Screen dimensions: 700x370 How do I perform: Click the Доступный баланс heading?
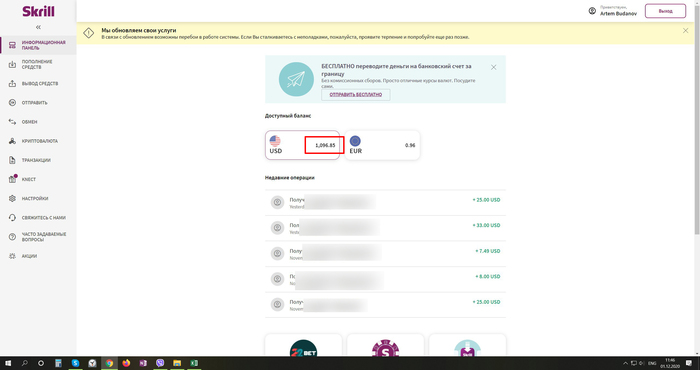click(x=288, y=116)
